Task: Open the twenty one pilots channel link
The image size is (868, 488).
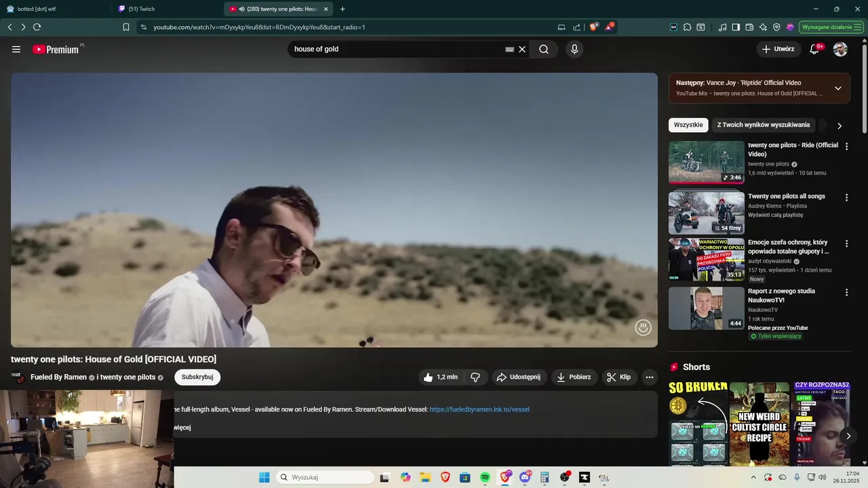Action: [x=127, y=378]
